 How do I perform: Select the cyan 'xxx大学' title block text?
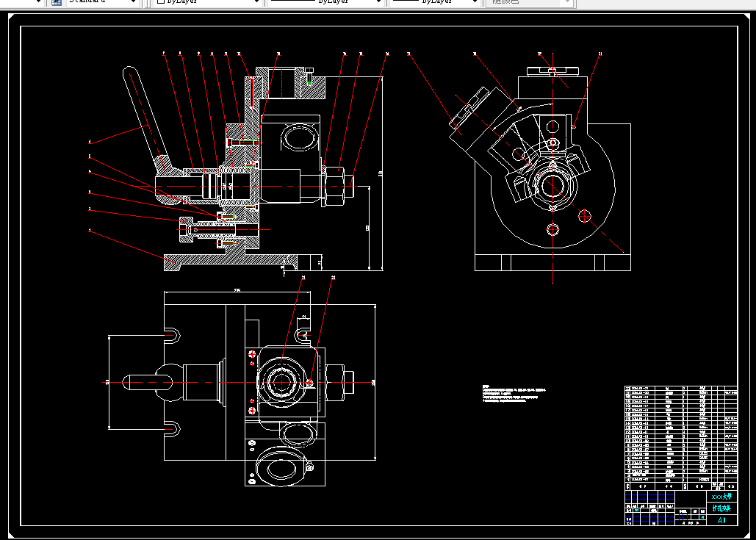click(x=721, y=496)
